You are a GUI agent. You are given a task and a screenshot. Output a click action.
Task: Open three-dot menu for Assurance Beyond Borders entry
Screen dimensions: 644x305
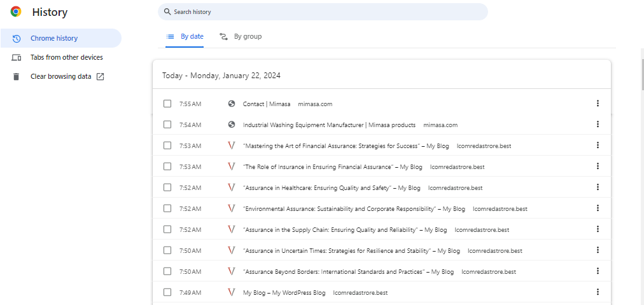pos(598,271)
